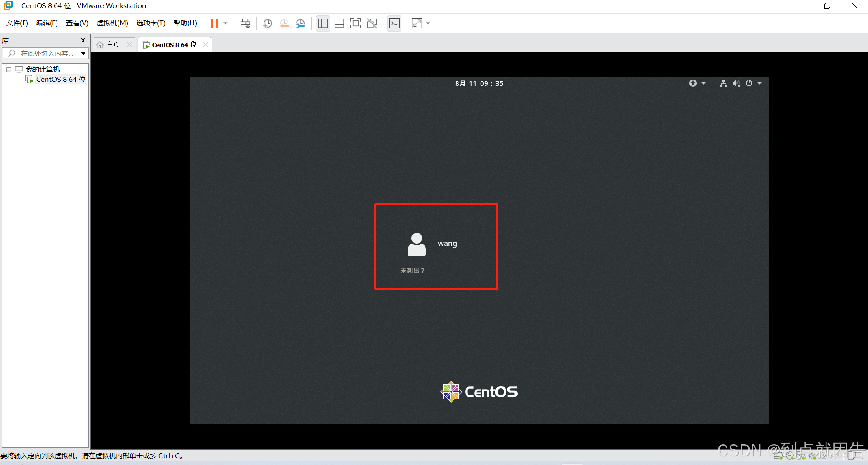Open the stretch display options arrow
This screenshot has width=868, height=465.
coord(428,23)
